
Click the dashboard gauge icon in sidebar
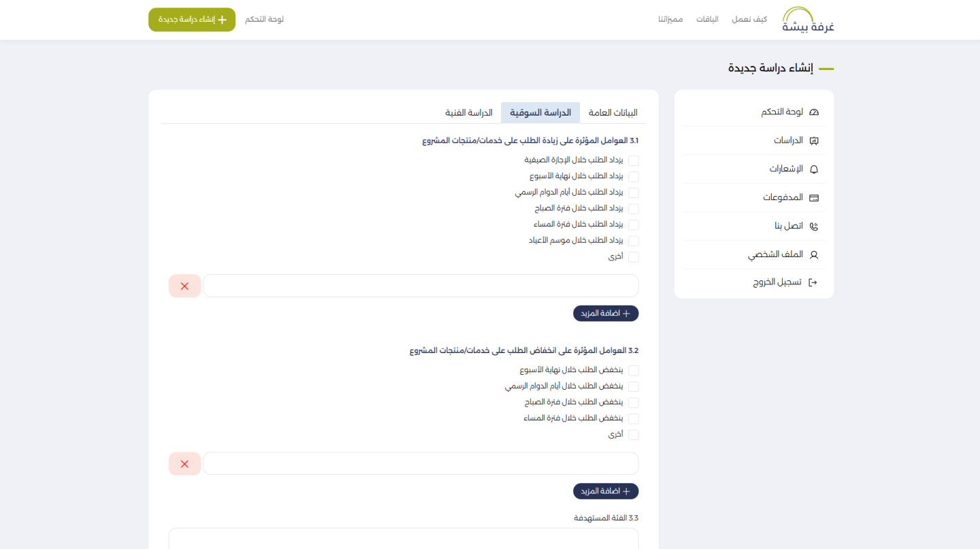click(813, 112)
